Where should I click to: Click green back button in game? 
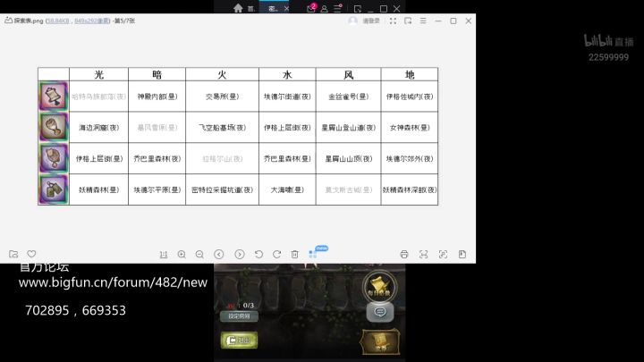click(x=239, y=341)
